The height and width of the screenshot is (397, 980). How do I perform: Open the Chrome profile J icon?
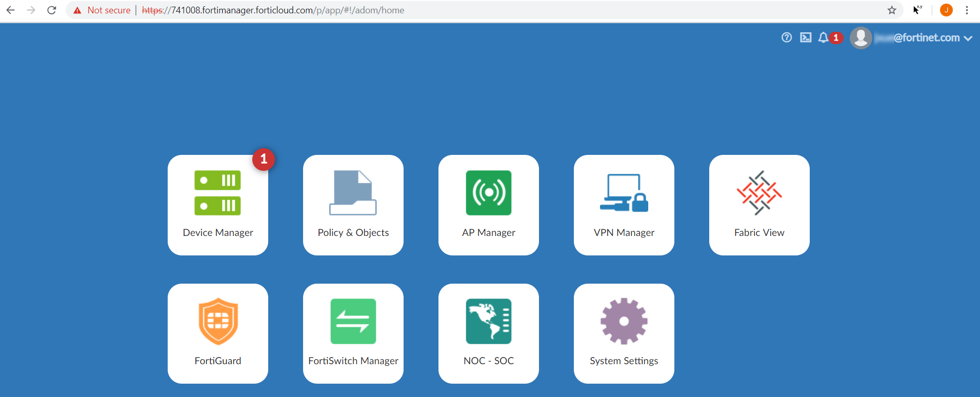coord(946,10)
